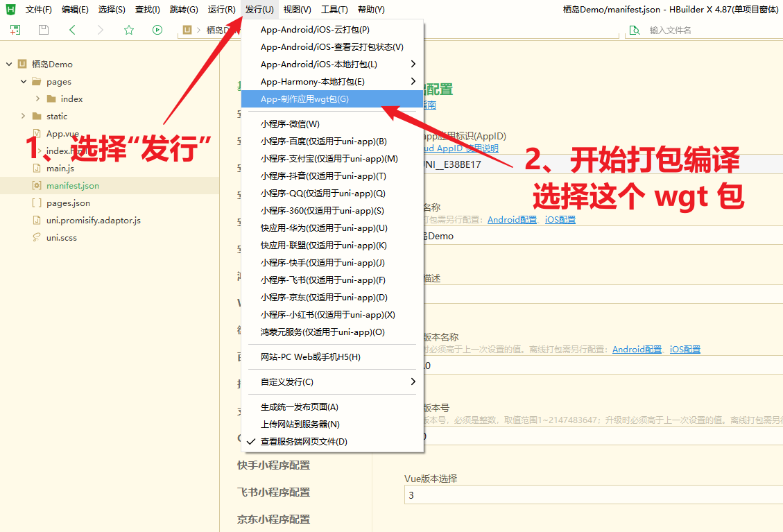Select App-制作应用wgt包(G) menu entry
The width and height of the screenshot is (783, 532).
point(332,99)
